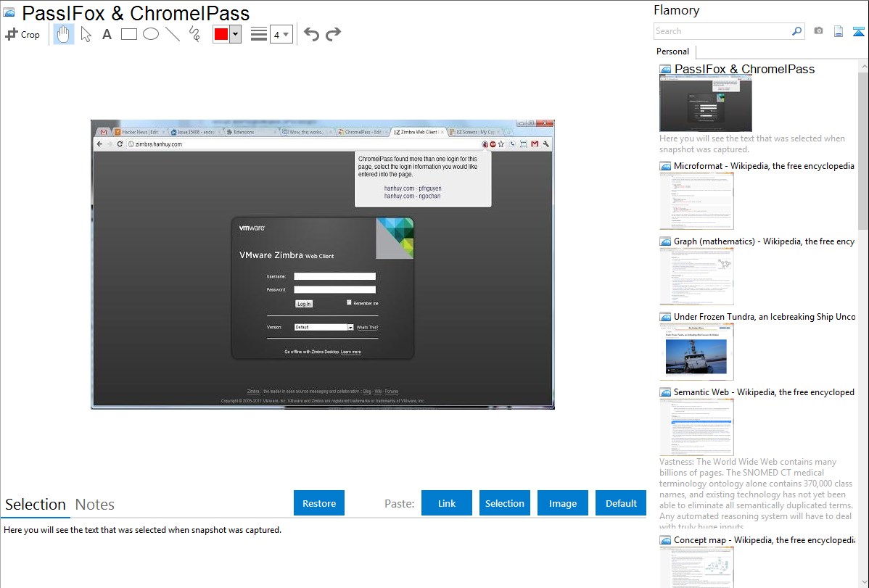Click the Default paste button
Screen dimensions: 869x588
click(621, 503)
